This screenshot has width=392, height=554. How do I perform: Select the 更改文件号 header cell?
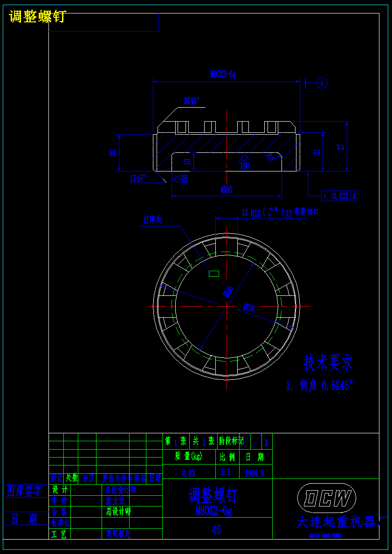[x=118, y=479]
